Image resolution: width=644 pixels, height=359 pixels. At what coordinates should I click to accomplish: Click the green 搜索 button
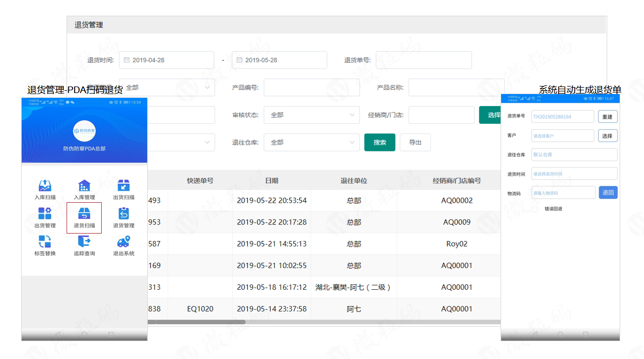(x=379, y=142)
